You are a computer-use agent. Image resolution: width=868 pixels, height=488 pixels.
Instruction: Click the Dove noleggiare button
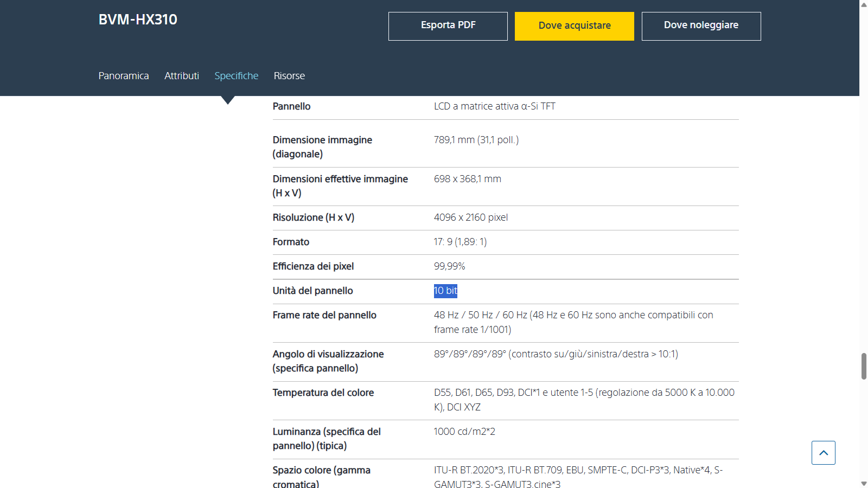coord(701,26)
